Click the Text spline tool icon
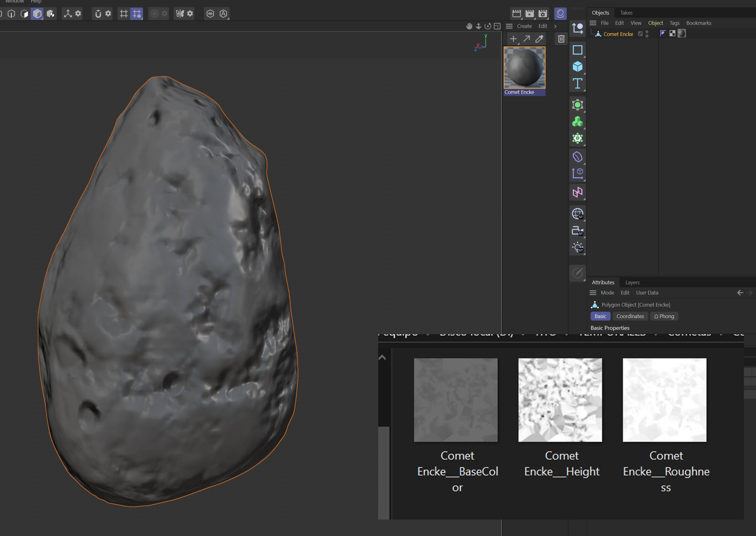This screenshot has width=756, height=536. (577, 83)
